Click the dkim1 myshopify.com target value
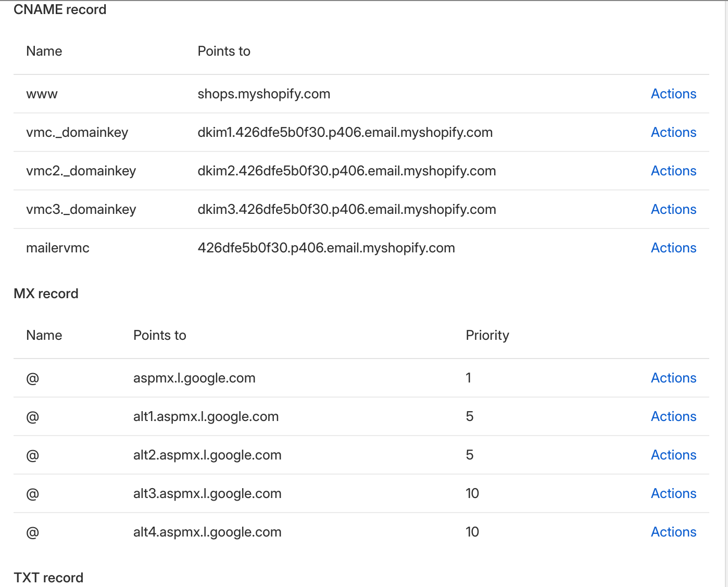The image size is (728, 587). click(345, 132)
